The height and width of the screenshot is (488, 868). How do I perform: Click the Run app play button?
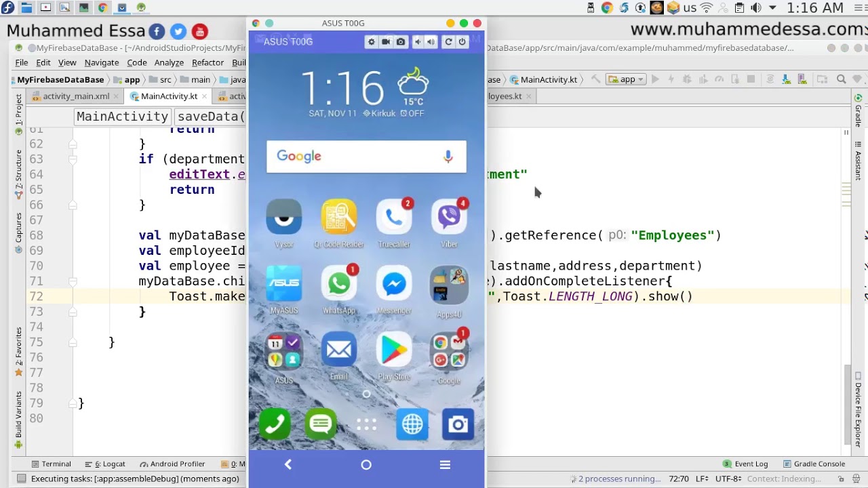pyautogui.click(x=655, y=79)
